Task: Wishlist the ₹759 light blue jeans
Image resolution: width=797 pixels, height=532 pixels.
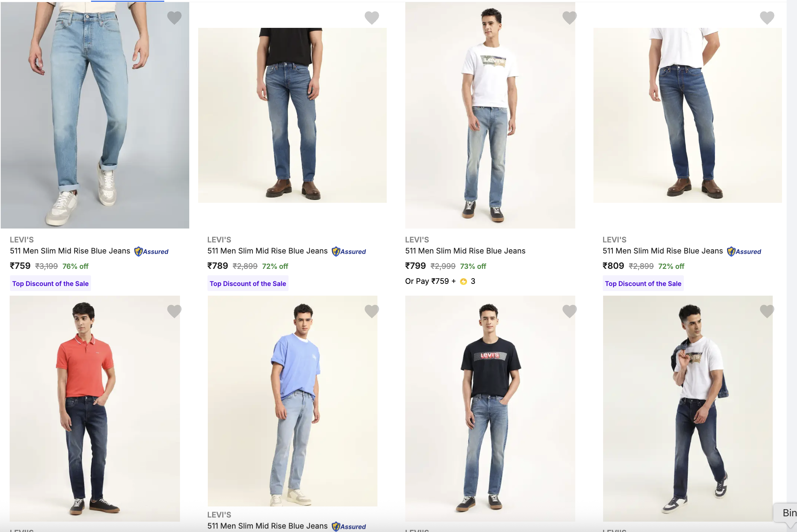Action: 174,17
